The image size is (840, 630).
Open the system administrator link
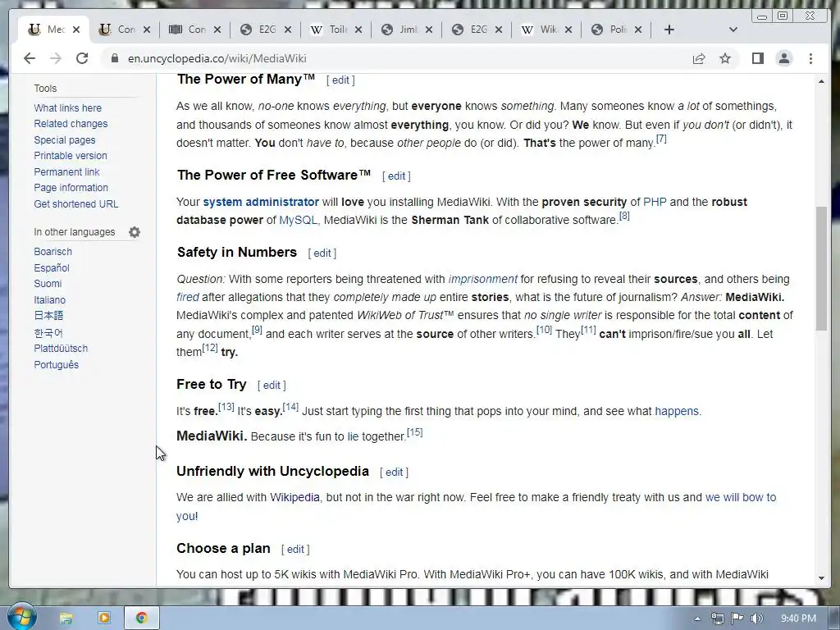(x=261, y=202)
